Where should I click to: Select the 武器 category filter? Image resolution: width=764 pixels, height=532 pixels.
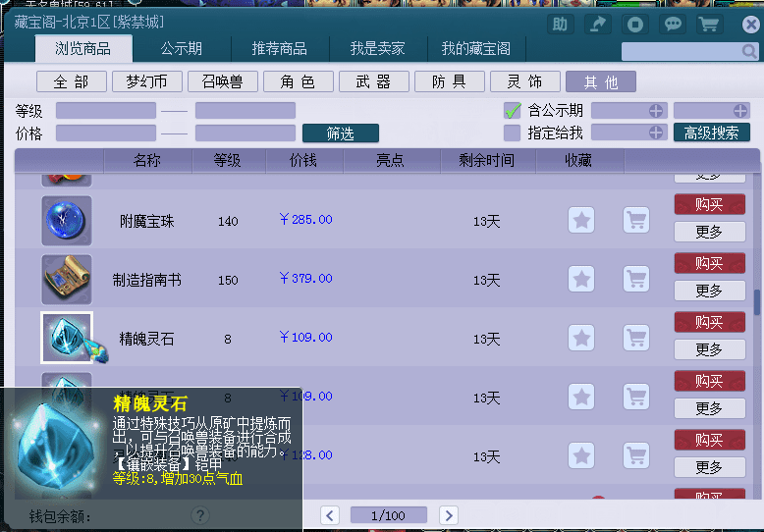tap(374, 81)
